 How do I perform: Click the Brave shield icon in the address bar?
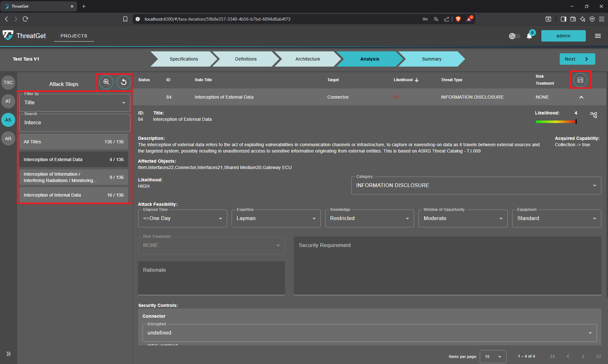coord(458,19)
